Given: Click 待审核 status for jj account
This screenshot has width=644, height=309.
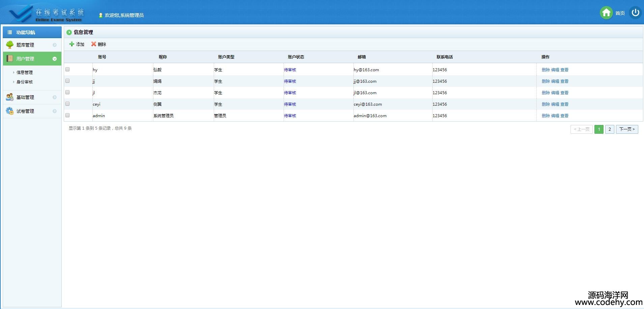Looking at the screenshot, I should coord(290,81).
